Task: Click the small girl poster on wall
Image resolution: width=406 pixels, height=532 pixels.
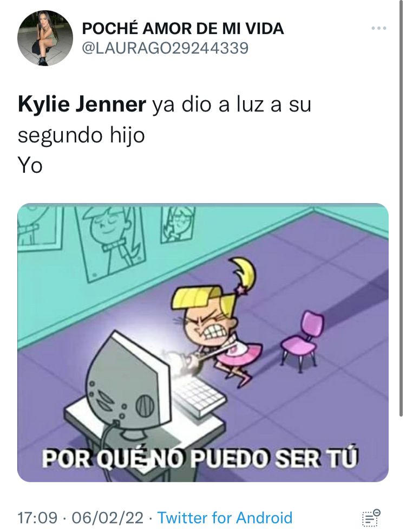Action: coord(178,222)
